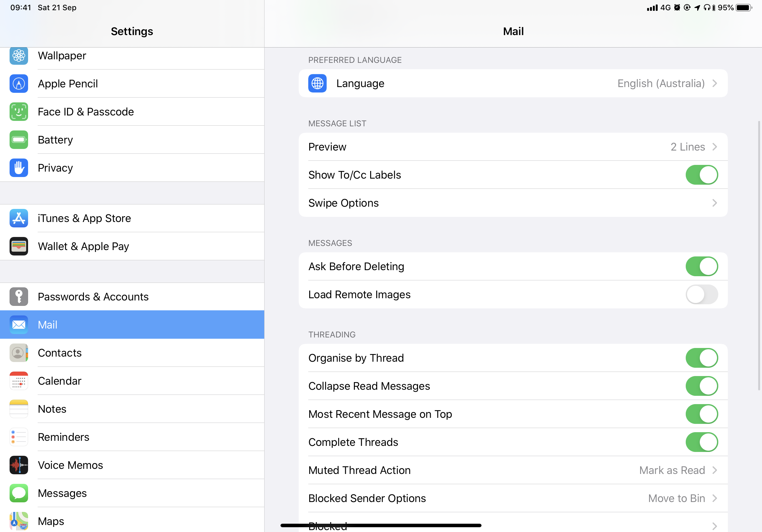This screenshot has width=762, height=532.
Task: Tap the Wallpaper flower icon
Action: click(19, 56)
